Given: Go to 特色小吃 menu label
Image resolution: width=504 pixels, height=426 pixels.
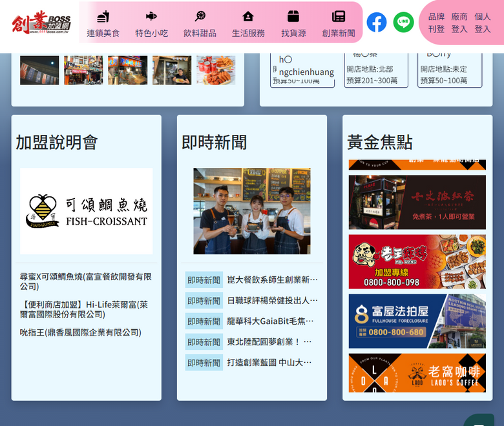Looking at the screenshot, I should (x=151, y=33).
